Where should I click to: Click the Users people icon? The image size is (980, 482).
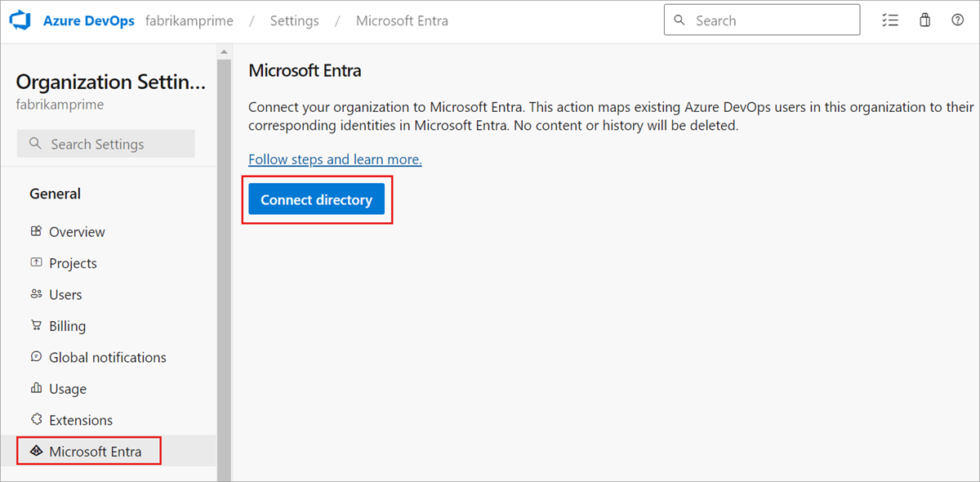pyautogui.click(x=36, y=294)
